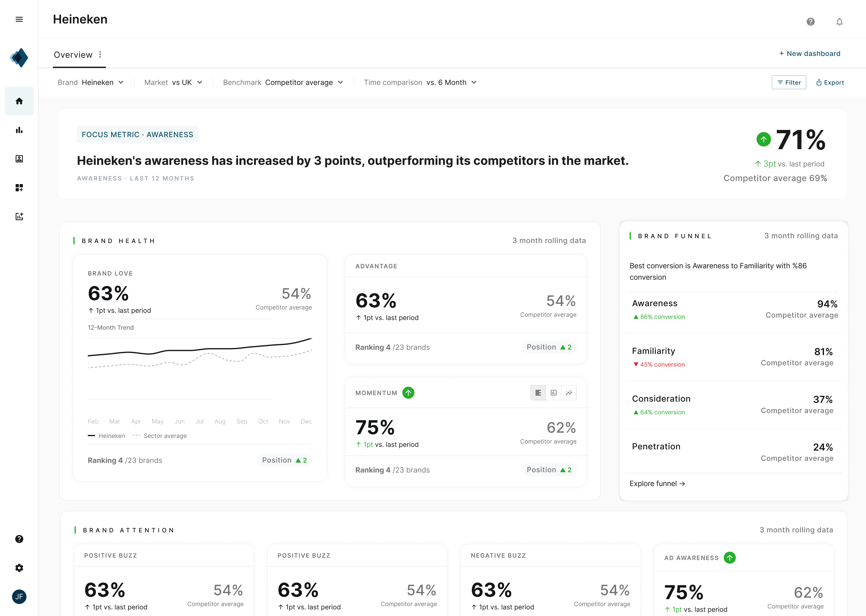Open Overview tab options kebab menu
The width and height of the screenshot is (866, 616).
click(100, 55)
